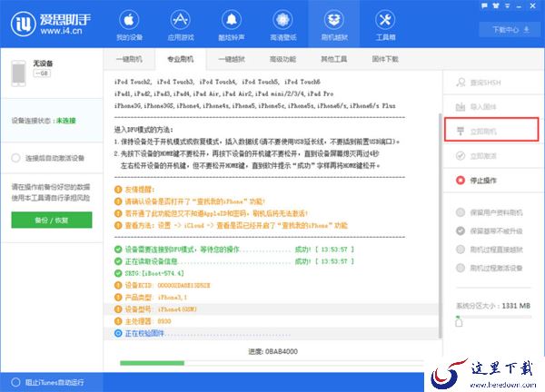Open 高清壁纸 wallpaper flower icon

click(x=282, y=20)
